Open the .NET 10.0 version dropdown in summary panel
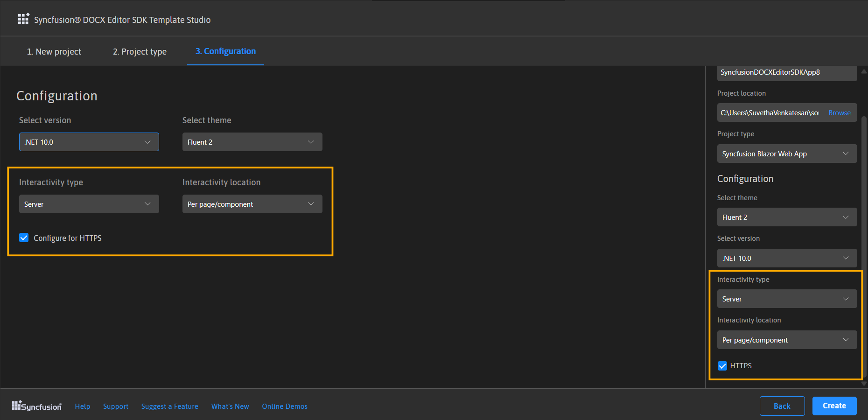The height and width of the screenshot is (420, 868). (786, 258)
